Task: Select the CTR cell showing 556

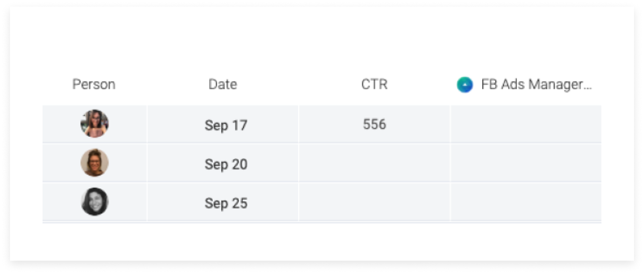Action: (375, 124)
